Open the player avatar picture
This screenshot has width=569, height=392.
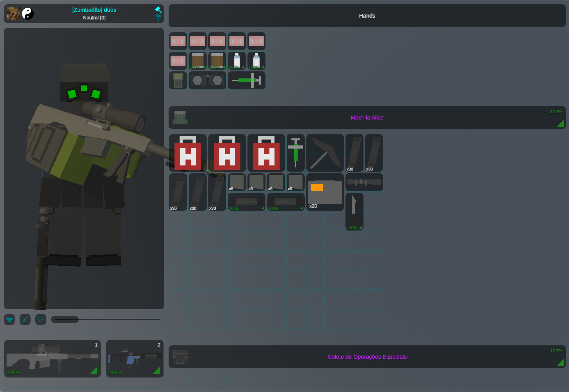point(13,14)
